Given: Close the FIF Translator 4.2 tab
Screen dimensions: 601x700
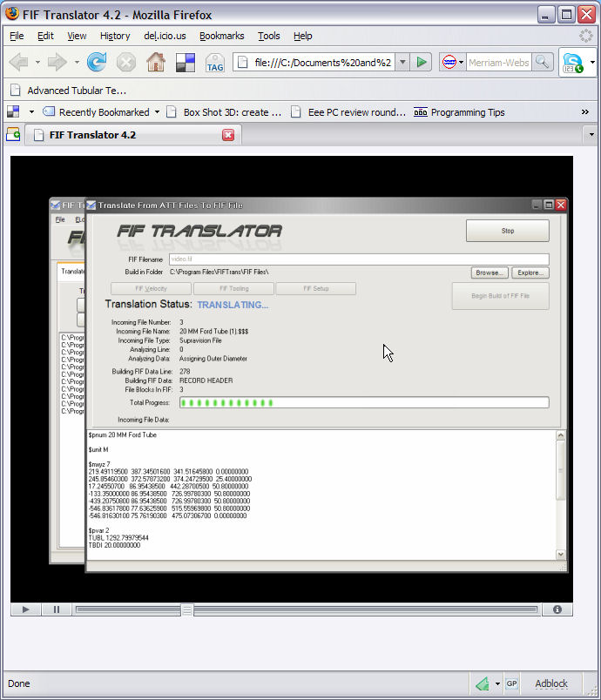Looking at the screenshot, I should coord(228,135).
